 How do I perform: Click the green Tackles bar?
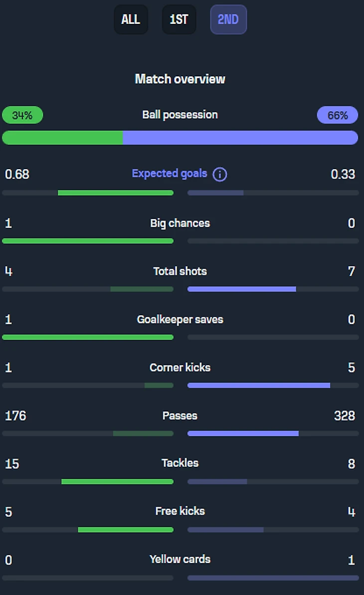pyautogui.click(x=117, y=481)
